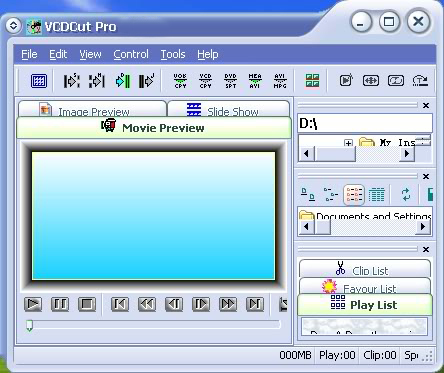Image resolution: width=444 pixels, height=373 pixels.
Task: Click the refresh arrows icon in file panel
Action: [x=406, y=194]
